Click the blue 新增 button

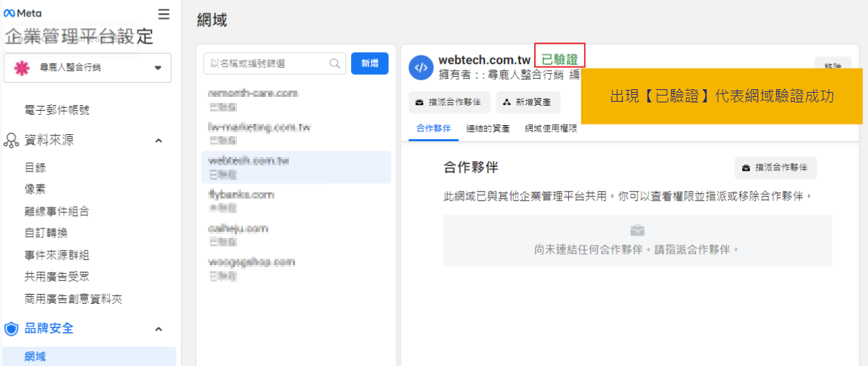click(x=370, y=63)
